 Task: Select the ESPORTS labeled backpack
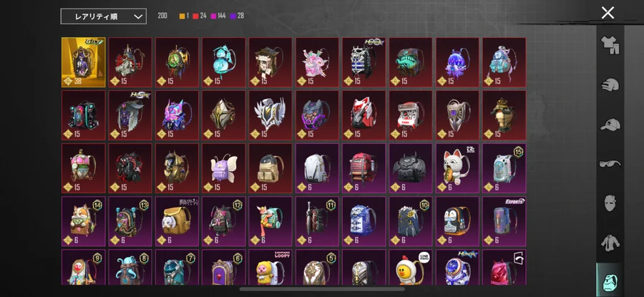504,221
